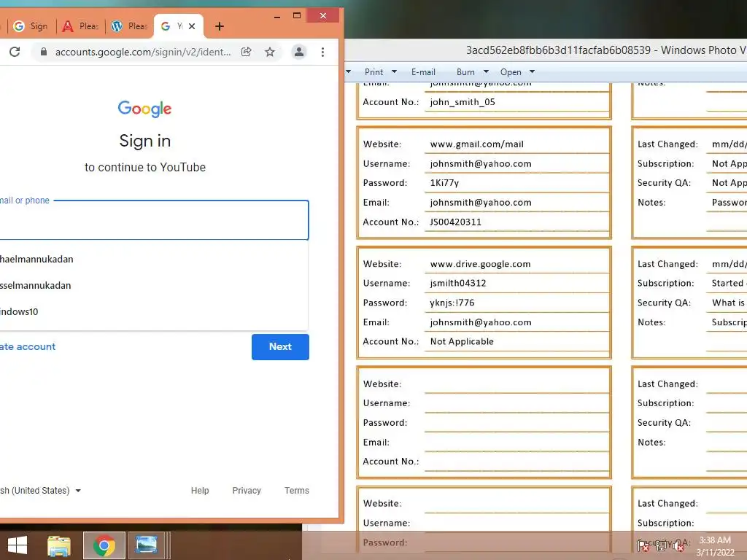Click password text '1Ki77y'
Screen dimensions: 747x560
444,183
